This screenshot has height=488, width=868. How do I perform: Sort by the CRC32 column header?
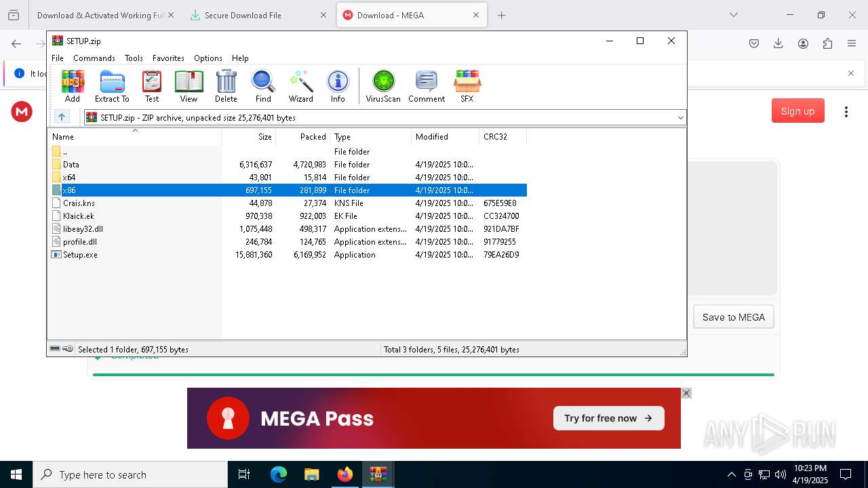click(x=503, y=137)
